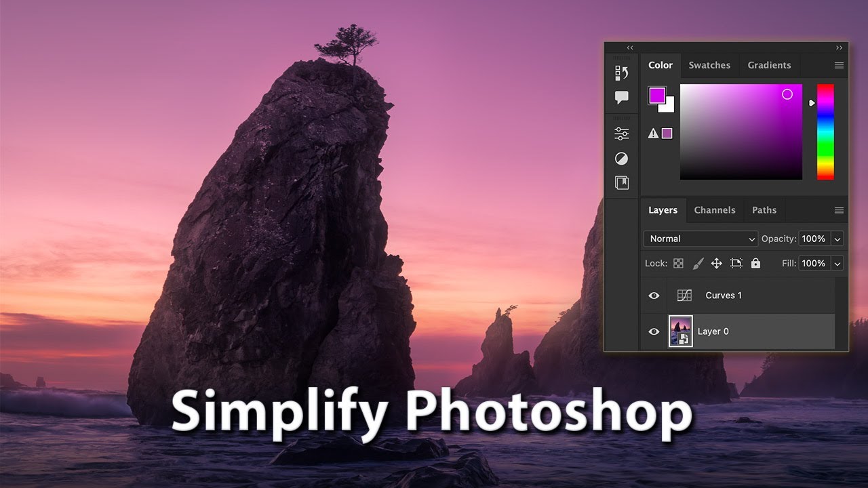This screenshot has height=488, width=868.
Task: Click the Curves adjustment layer icon
Action: point(684,296)
